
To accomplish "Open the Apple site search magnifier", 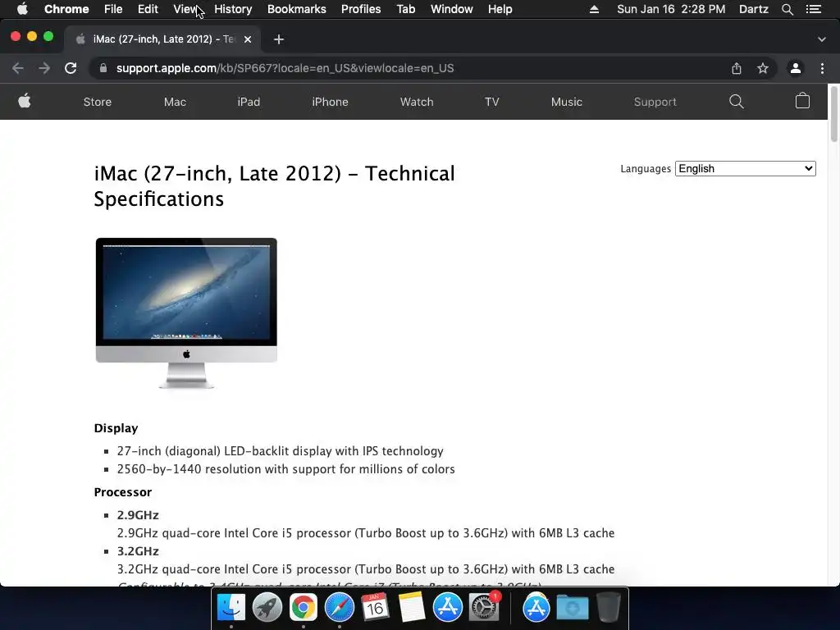I will click(x=737, y=102).
